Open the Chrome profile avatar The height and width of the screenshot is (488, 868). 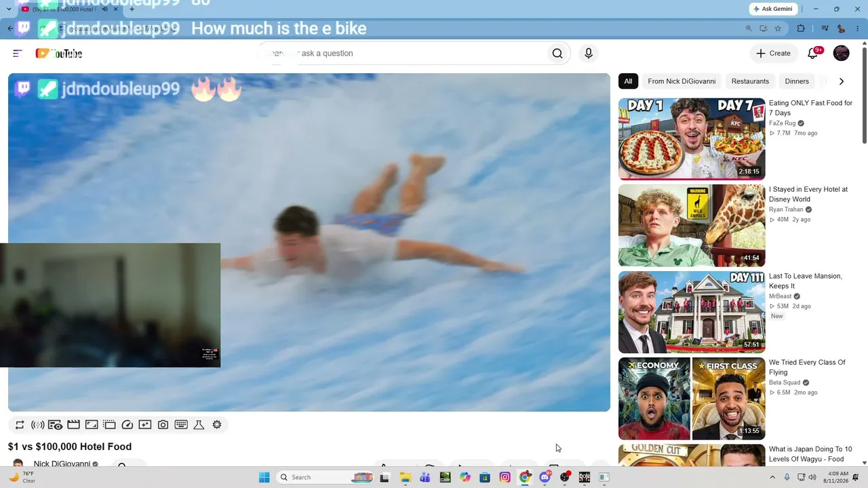pyautogui.click(x=841, y=28)
